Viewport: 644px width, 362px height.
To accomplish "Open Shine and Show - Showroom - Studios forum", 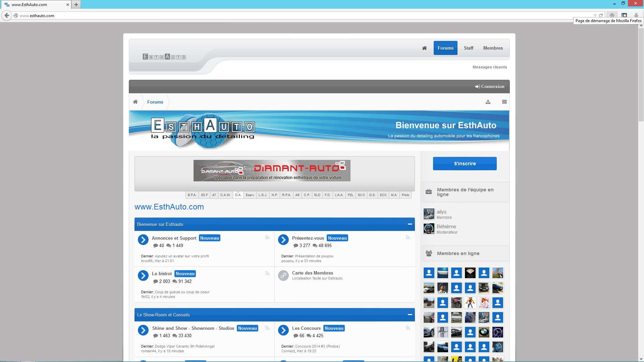I will point(193,328).
